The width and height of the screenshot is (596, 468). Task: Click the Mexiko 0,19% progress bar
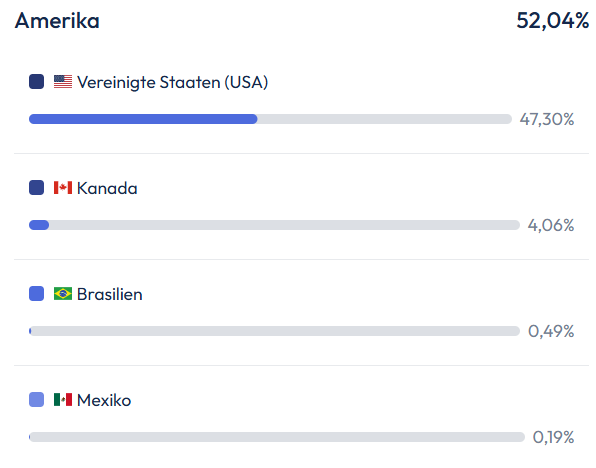click(277, 437)
